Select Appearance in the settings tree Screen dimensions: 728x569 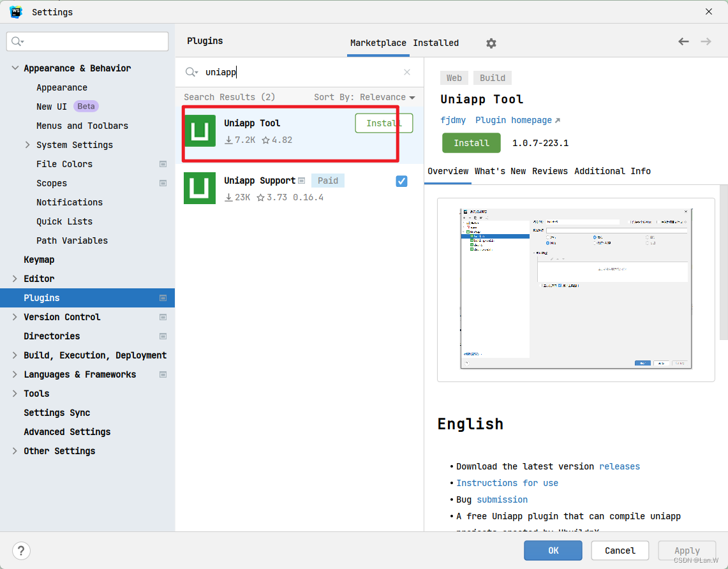coord(62,87)
